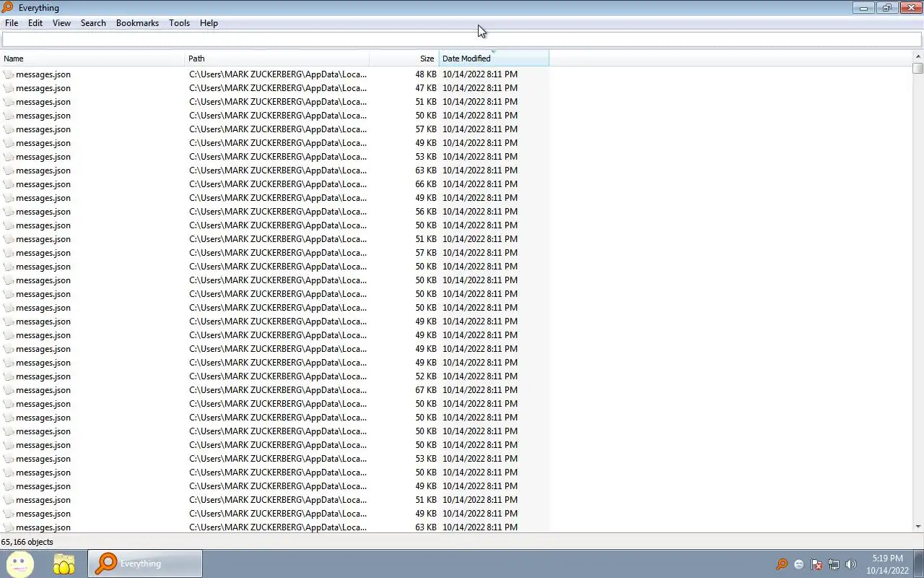
Task: Open the Bookmarks menu
Action: [137, 23]
